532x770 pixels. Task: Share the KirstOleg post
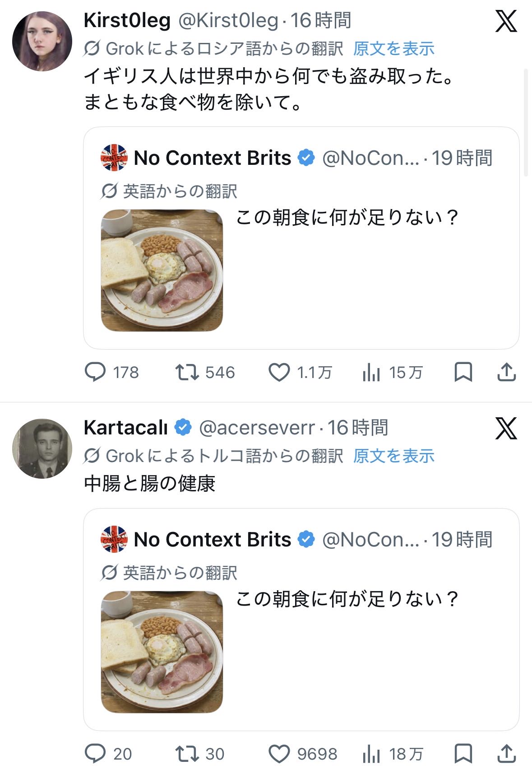coord(506,373)
